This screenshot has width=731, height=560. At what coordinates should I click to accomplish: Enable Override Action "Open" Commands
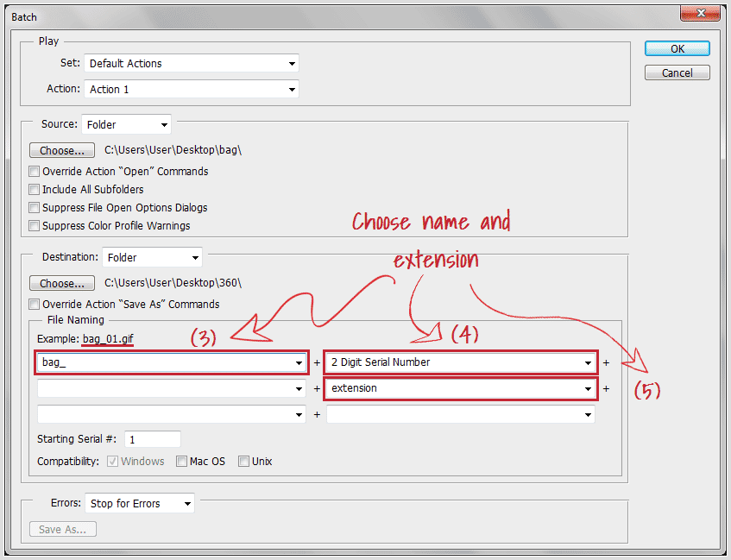click(x=34, y=171)
